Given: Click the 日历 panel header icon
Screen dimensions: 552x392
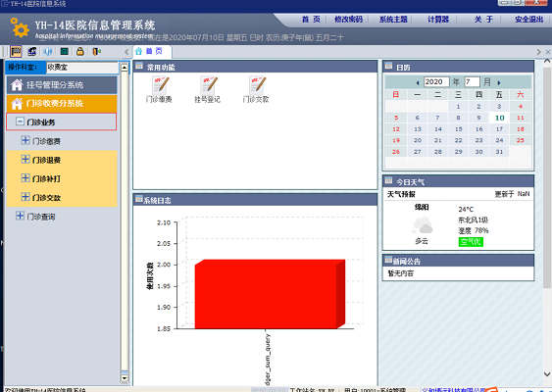Looking at the screenshot, I should click(388, 67).
